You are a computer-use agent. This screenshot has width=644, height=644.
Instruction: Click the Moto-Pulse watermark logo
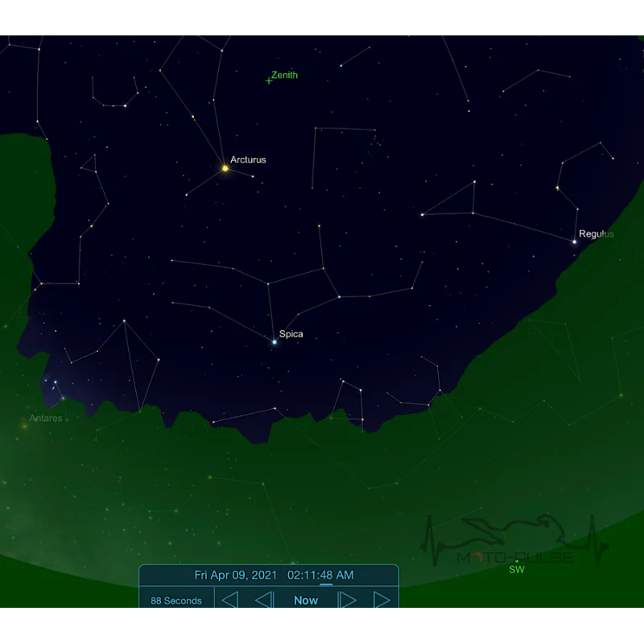pyautogui.click(x=514, y=540)
